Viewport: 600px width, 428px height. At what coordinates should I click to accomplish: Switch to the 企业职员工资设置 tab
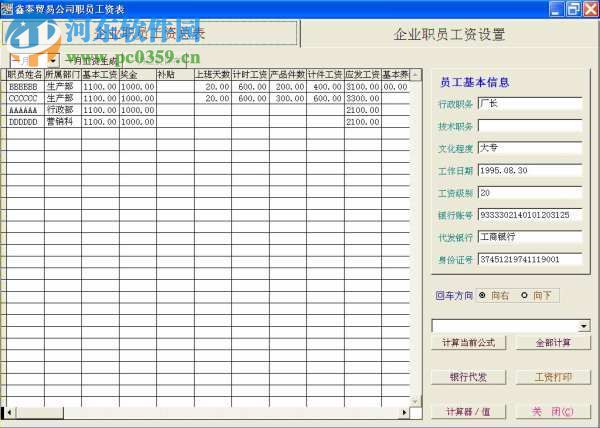449,34
